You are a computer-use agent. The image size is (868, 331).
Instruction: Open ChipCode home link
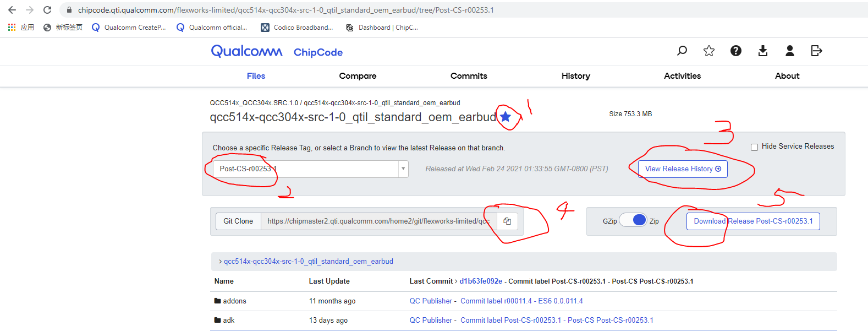pyautogui.click(x=318, y=52)
